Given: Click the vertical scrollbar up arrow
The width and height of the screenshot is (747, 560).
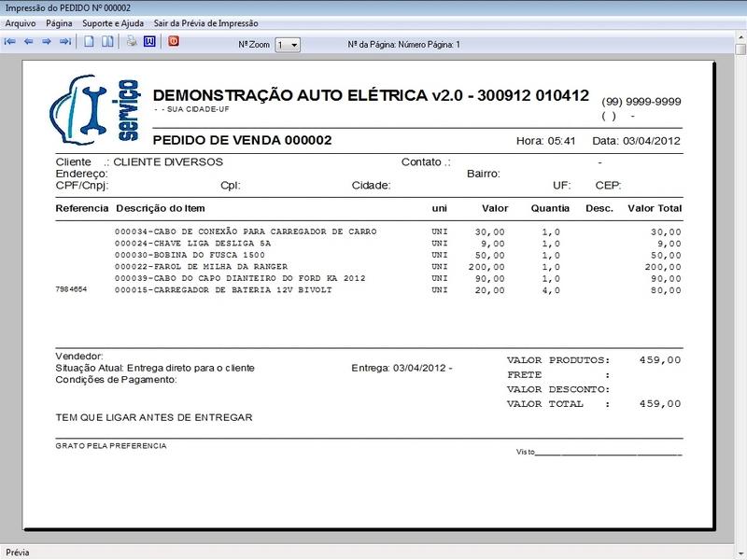Looking at the screenshot, I should [740, 36].
